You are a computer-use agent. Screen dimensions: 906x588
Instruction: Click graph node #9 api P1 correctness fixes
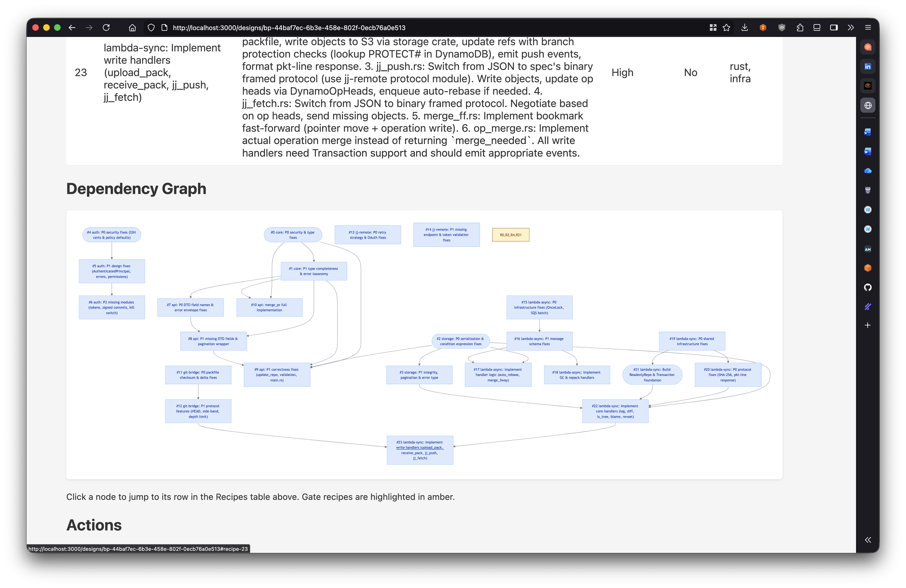277,375
